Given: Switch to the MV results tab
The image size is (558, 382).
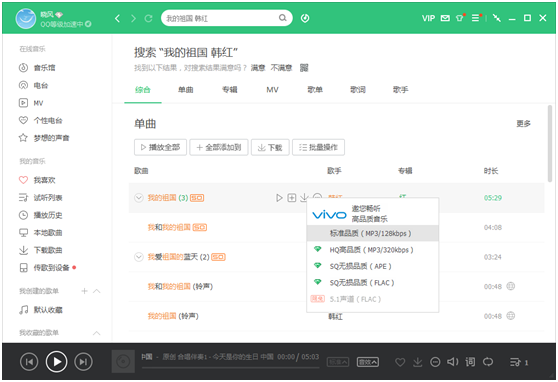Looking at the screenshot, I should tap(272, 90).
